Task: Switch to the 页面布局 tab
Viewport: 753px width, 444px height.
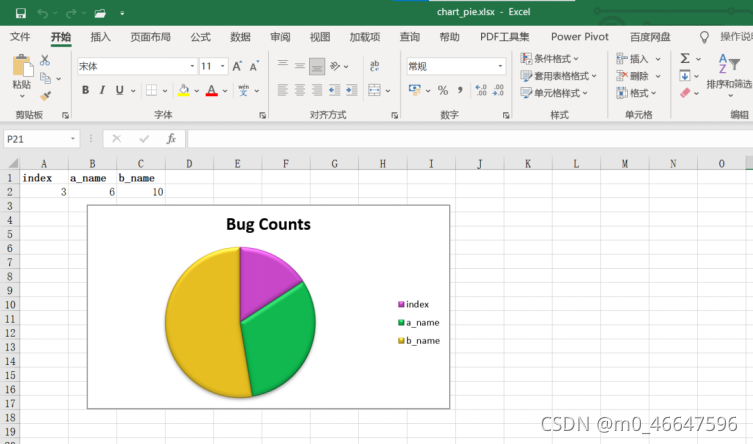Action: (x=150, y=37)
